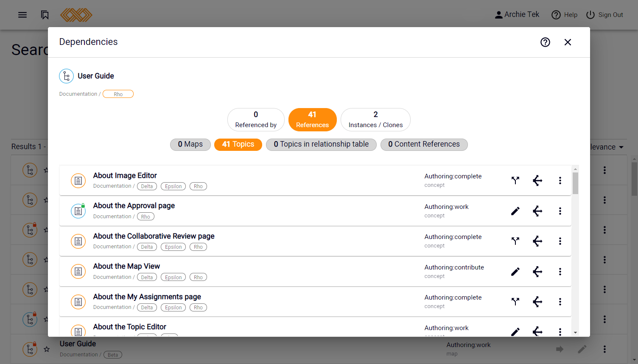Open About the Collaborative Review page title
638x364 pixels.
tap(154, 236)
